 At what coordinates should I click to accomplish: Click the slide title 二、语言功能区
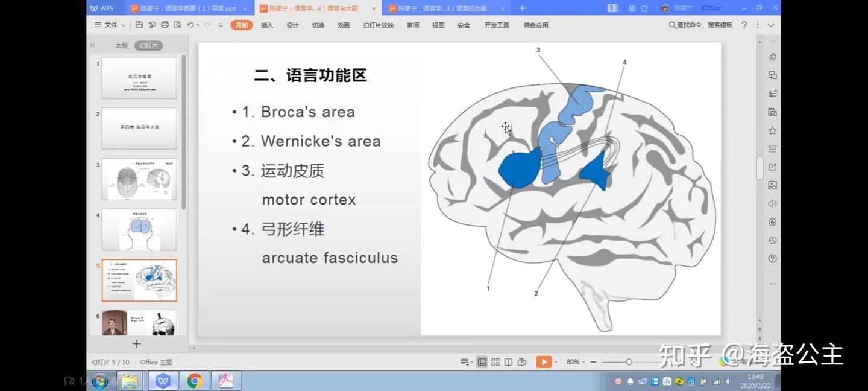click(x=310, y=75)
